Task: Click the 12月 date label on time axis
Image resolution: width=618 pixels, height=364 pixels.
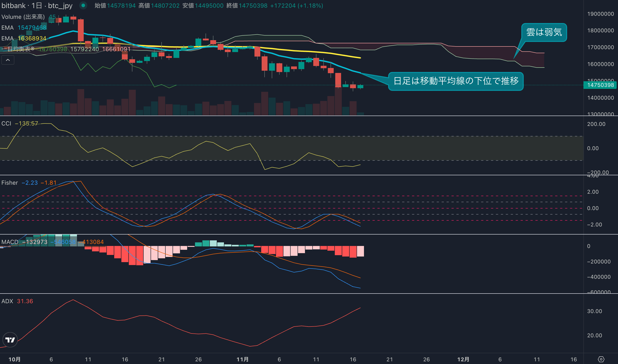Action: pyautogui.click(x=463, y=359)
